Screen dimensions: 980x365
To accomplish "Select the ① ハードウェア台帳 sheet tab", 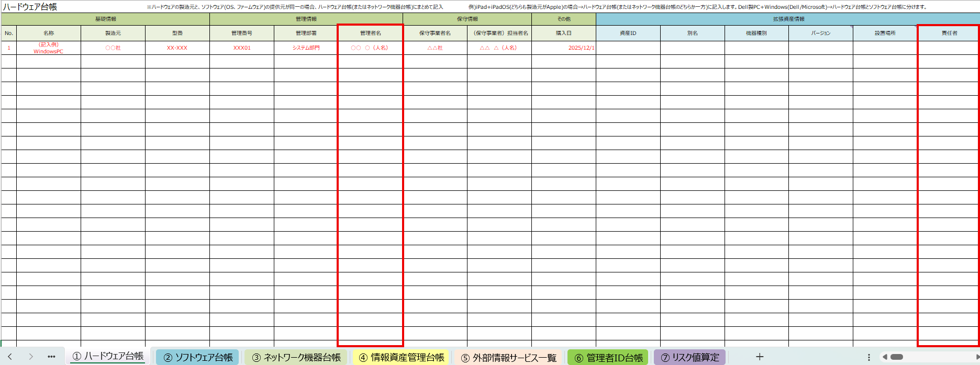I will [108, 356].
